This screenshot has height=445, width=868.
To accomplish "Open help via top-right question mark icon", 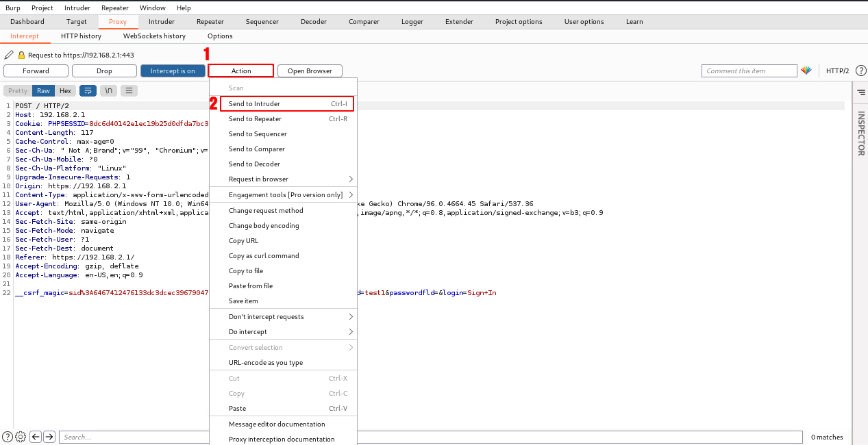I will 861,71.
